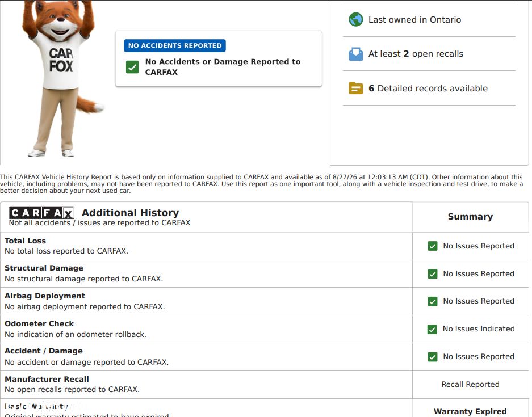This screenshot has height=417, width=532.
Task: Click the CAR FOX mascot image
Action: (63, 79)
